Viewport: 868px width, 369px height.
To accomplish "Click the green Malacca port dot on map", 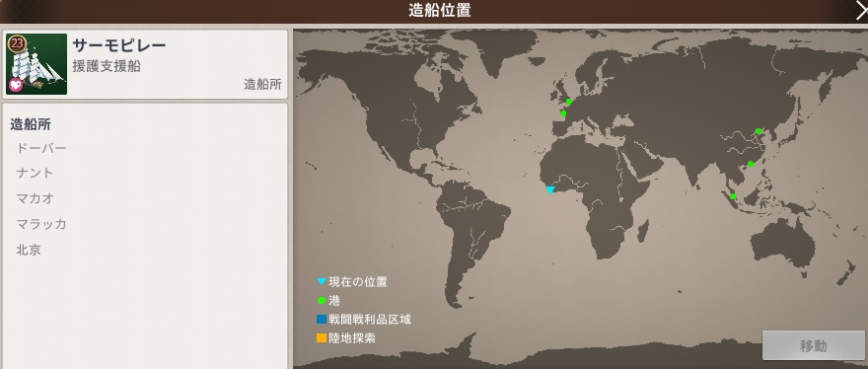I will click(x=733, y=196).
